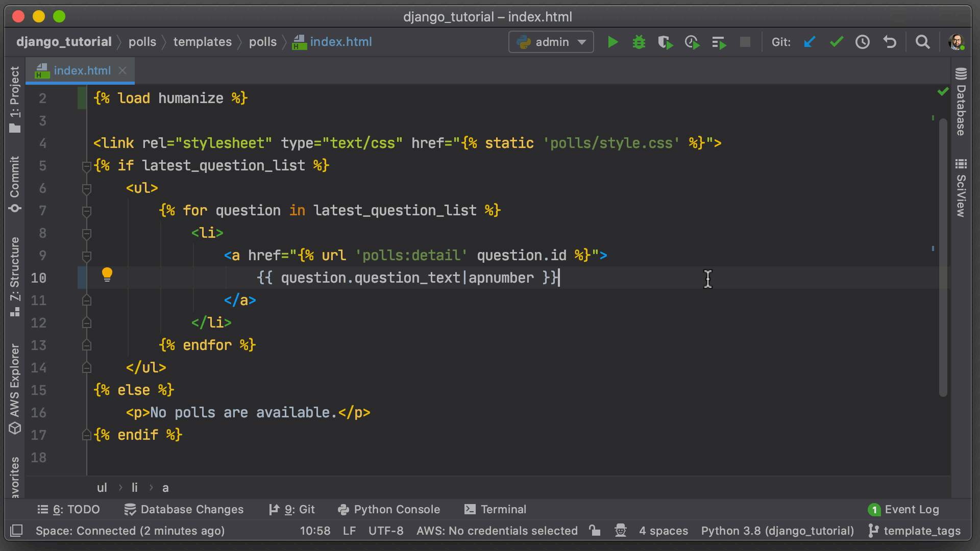Screen dimensions: 980x551
Task: Click the editor scrollbar on the right
Action: click(x=943, y=255)
